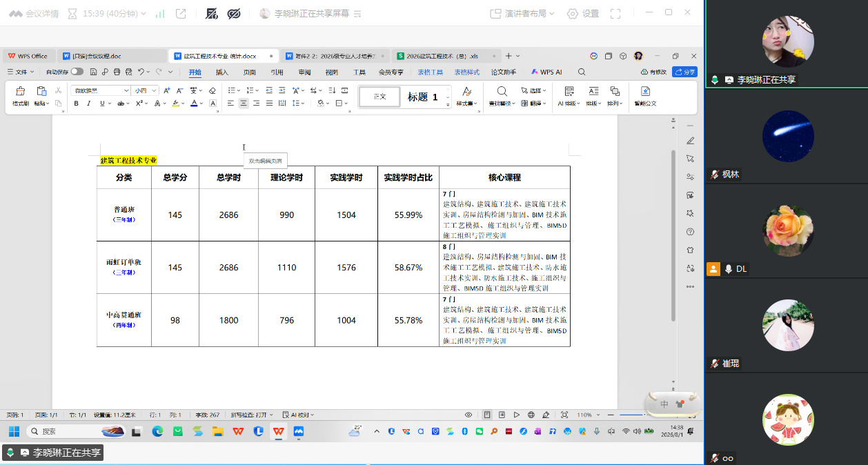Toggle superscript X² formatting
868x465 pixels.
[x=139, y=103]
